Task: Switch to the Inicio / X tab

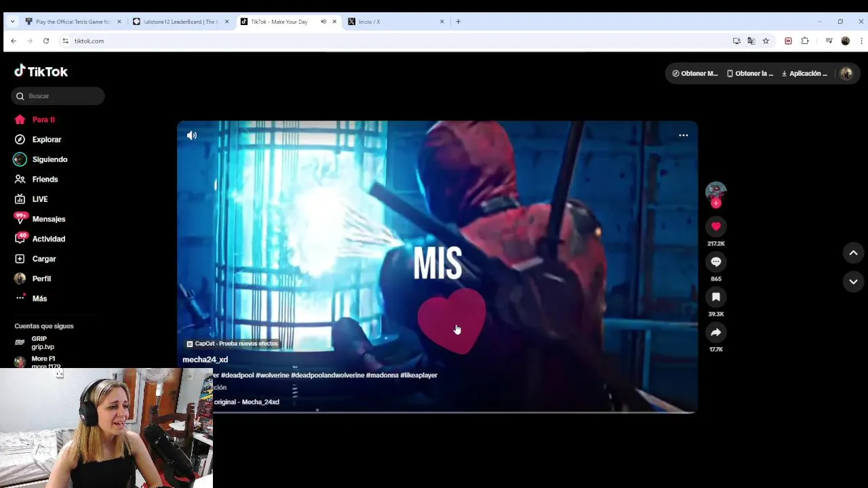Action: (397, 22)
